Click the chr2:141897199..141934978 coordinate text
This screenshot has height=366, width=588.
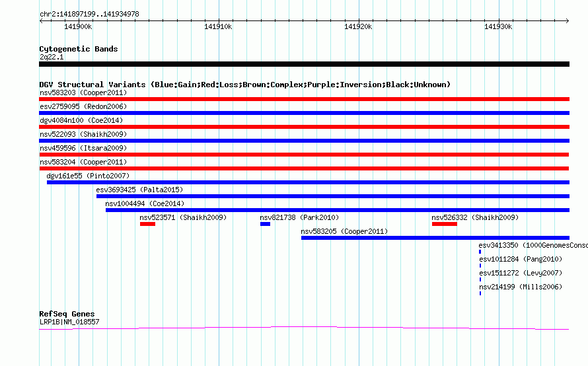pos(89,14)
